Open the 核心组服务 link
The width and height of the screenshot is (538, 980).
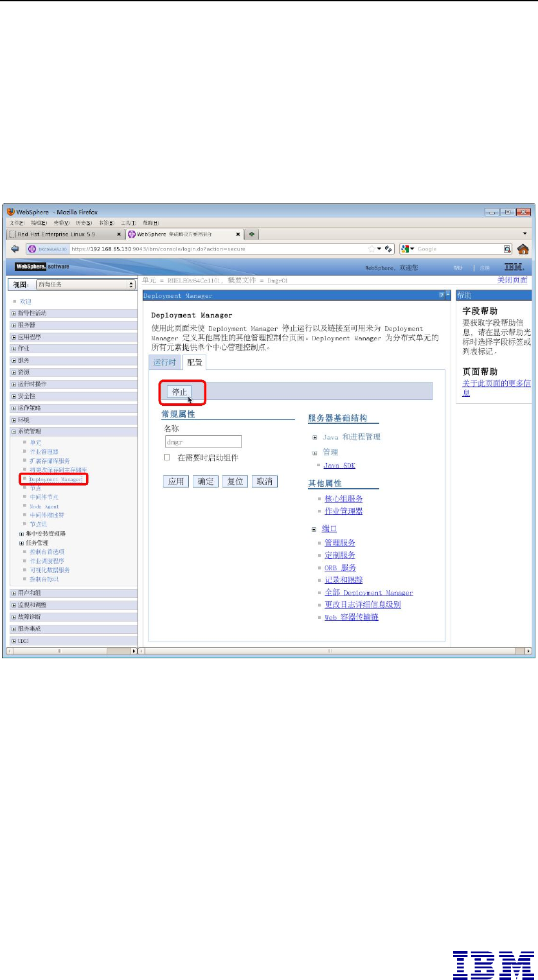[x=344, y=498]
